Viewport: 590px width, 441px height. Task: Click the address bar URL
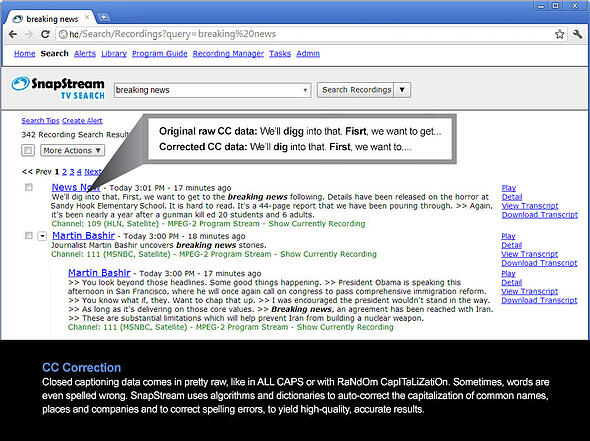tap(173, 34)
